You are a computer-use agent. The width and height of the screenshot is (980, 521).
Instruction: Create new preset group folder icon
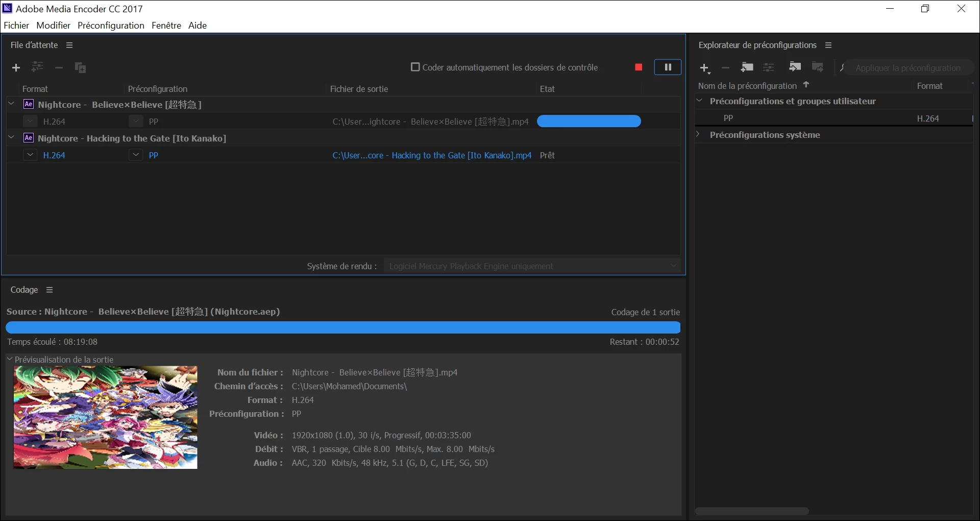(747, 67)
